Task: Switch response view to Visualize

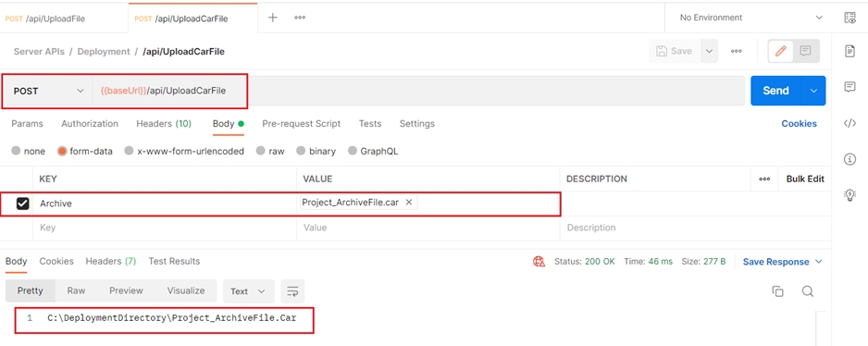Action: 186,290
